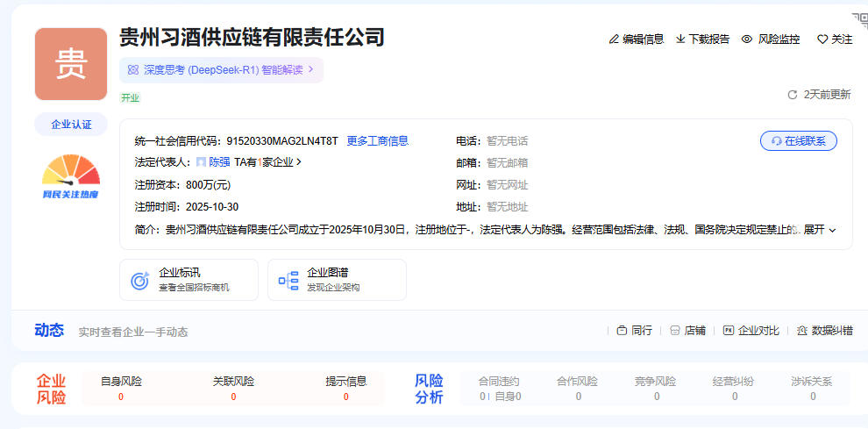Click registration date 2025-10-30
The width and height of the screenshot is (868, 429).
coord(212,207)
